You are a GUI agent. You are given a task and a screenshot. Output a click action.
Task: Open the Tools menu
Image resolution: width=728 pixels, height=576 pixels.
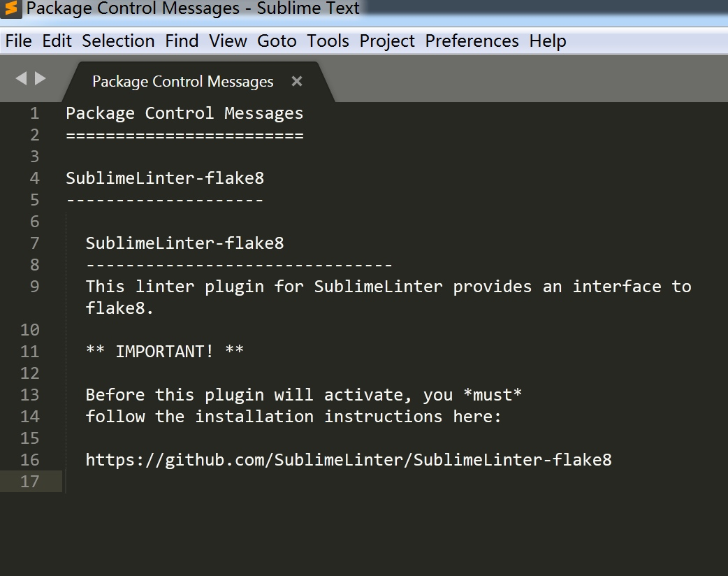tap(328, 41)
